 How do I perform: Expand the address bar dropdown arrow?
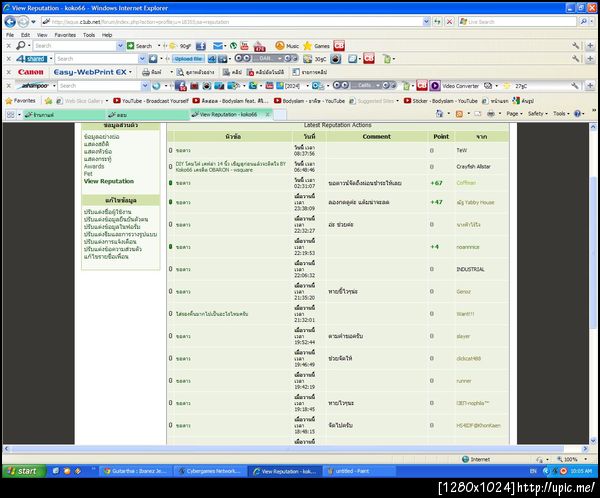426,22
